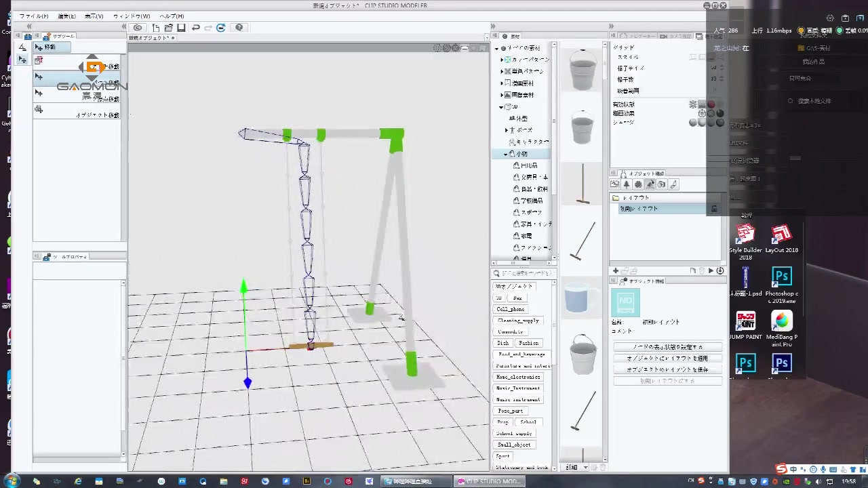Pick the red shading color swatch
This screenshot has width=868, height=488.
[x=711, y=104]
